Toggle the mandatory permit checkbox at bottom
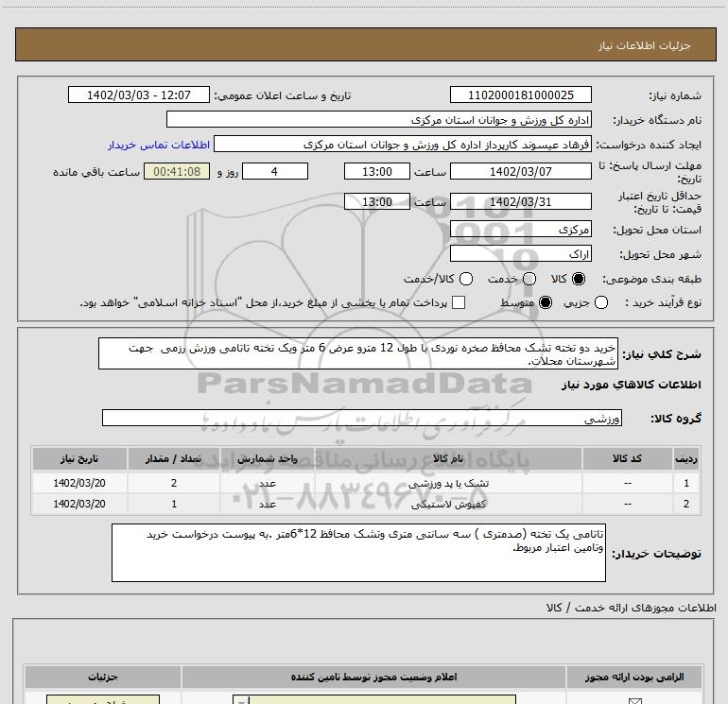The height and width of the screenshot is (704, 728). click(634, 701)
